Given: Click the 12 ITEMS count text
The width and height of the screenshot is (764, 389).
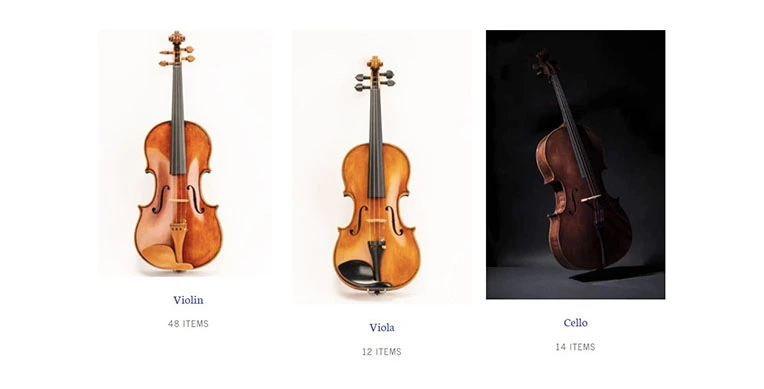Looking at the screenshot, I should point(382,351).
